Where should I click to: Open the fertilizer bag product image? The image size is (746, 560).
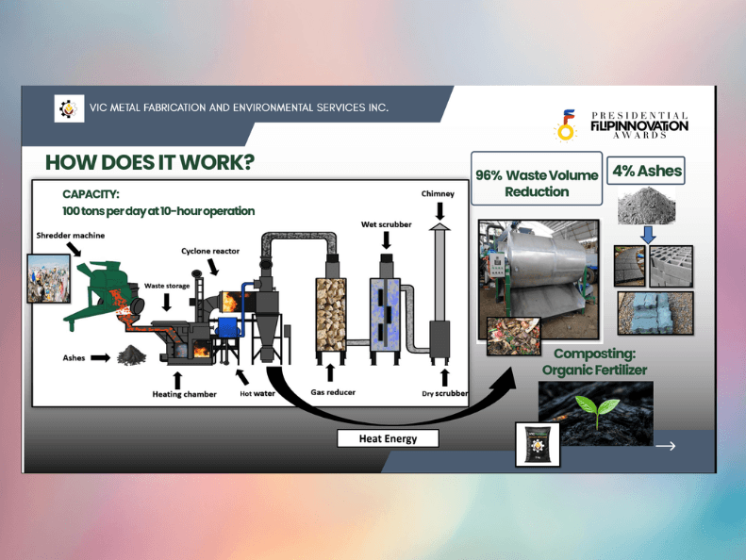coord(538,445)
